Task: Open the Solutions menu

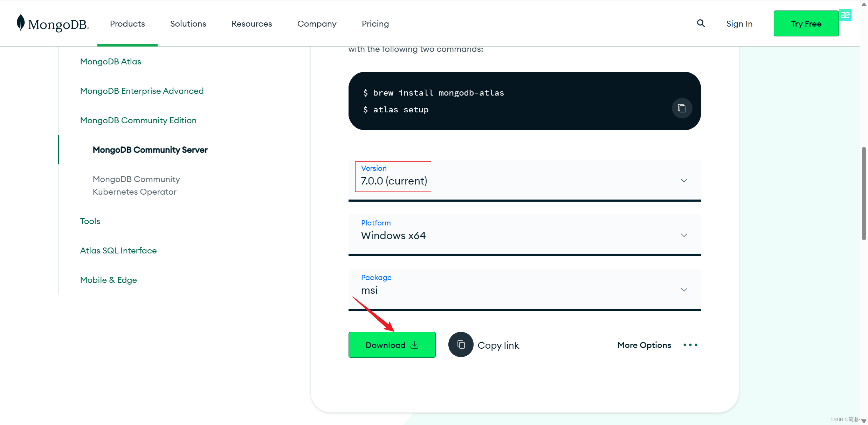Action: pos(188,24)
